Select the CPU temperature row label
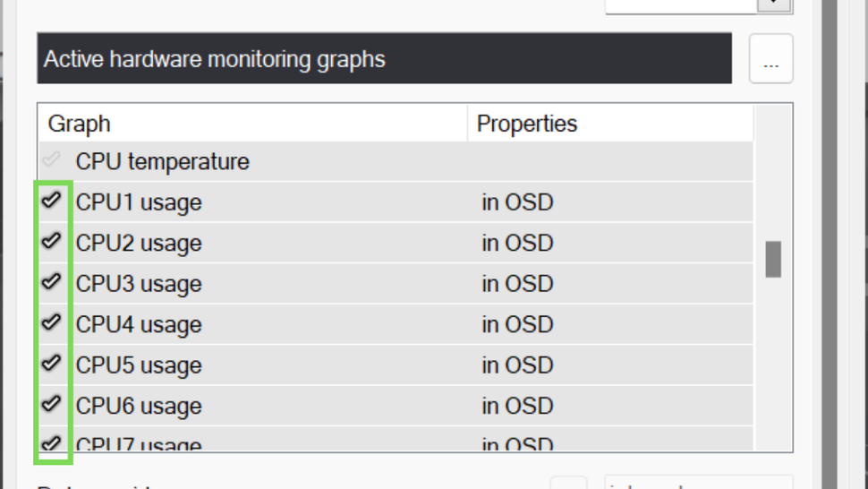 (x=162, y=162)
